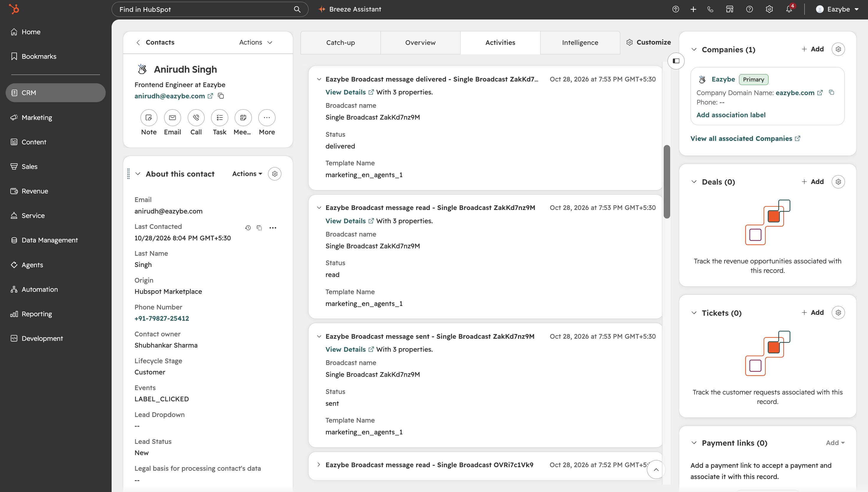Click the calling phone icon in top bar
Image resolution: width=868 pixels, height=492 pixels.
point(710,9)
